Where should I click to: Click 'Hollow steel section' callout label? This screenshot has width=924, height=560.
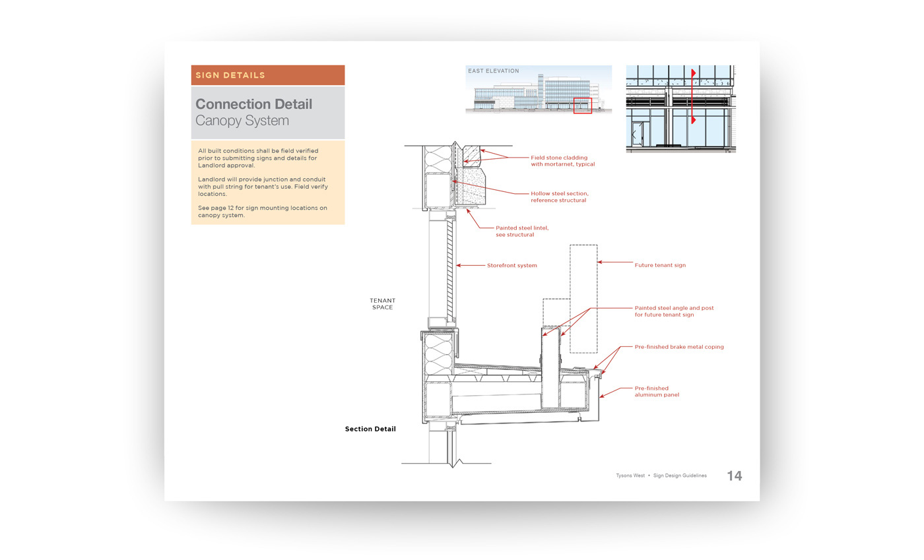click(559, 197)
